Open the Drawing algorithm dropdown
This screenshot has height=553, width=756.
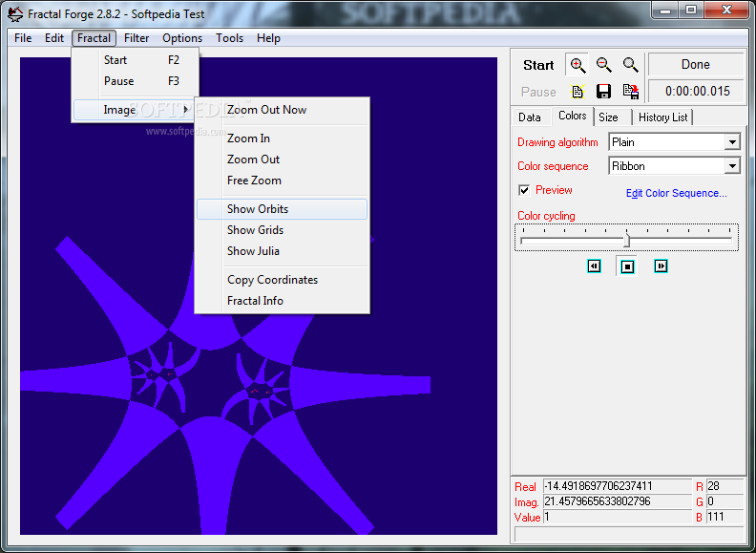[x=732, y=142]
